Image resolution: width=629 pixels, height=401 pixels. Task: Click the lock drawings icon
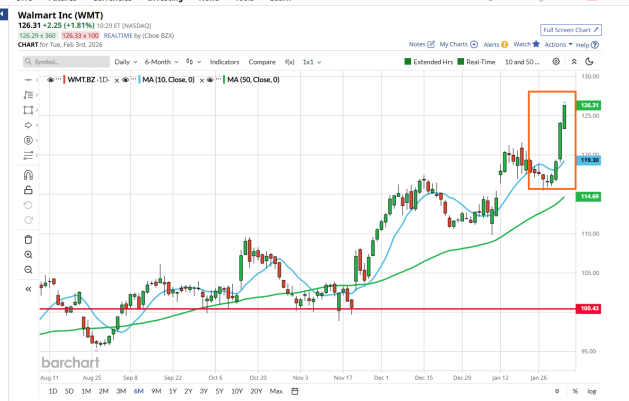tap(28, 190)
